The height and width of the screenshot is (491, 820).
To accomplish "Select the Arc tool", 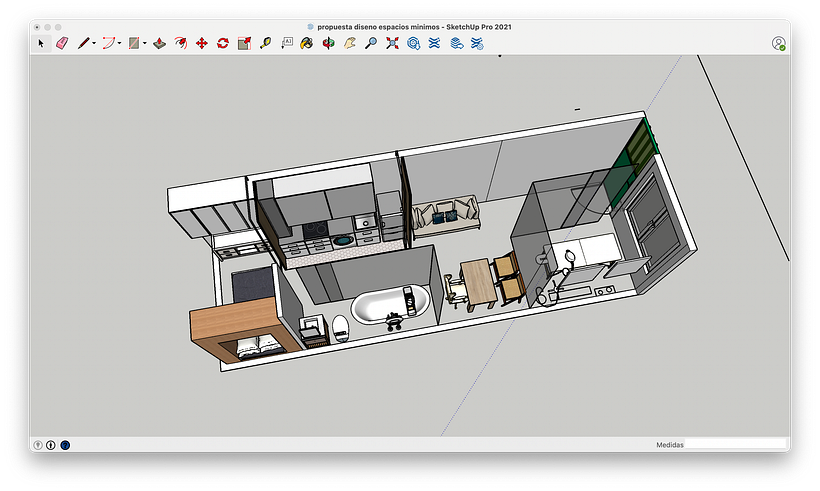I will coord(108,43).
